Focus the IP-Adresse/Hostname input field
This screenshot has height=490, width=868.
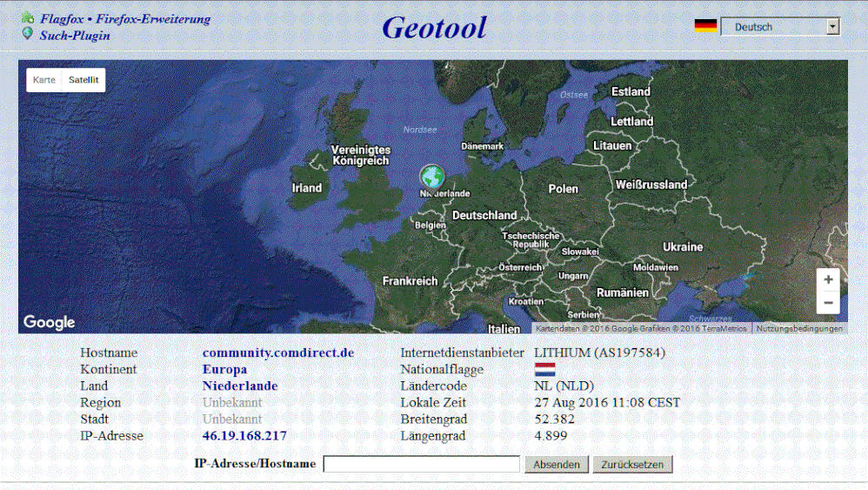[x=421, y=464]
